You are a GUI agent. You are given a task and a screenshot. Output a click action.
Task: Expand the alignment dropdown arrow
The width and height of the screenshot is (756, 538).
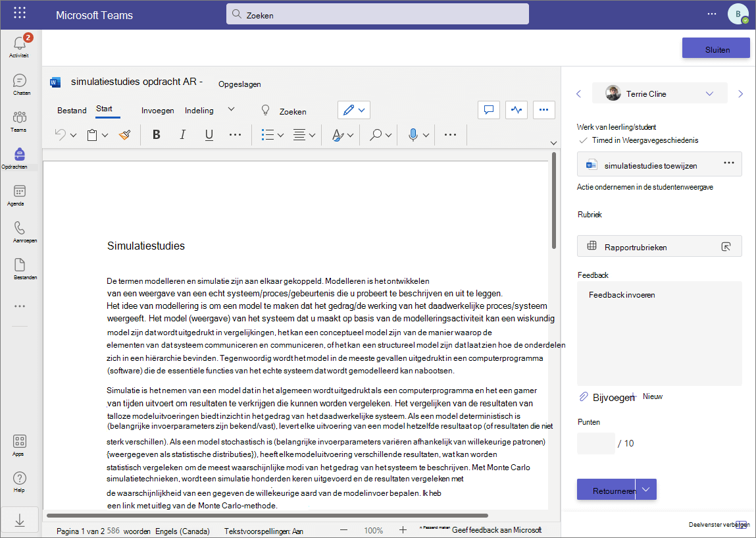coord(312,136)
